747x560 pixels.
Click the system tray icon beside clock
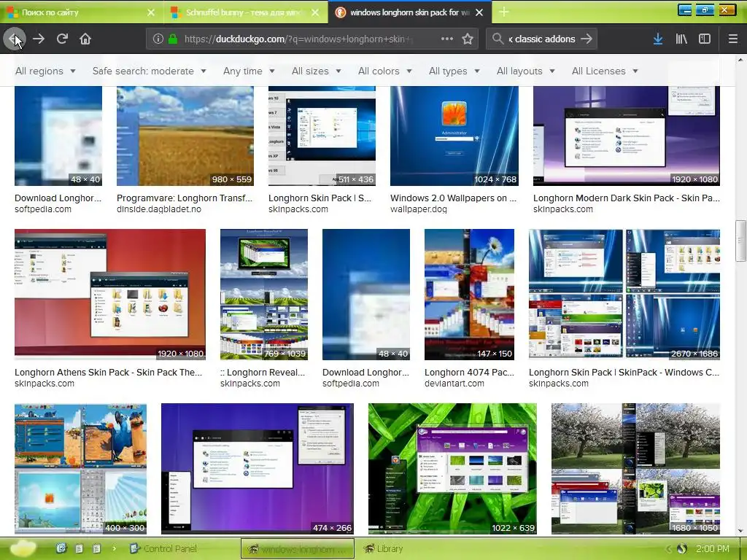point(682,549)
